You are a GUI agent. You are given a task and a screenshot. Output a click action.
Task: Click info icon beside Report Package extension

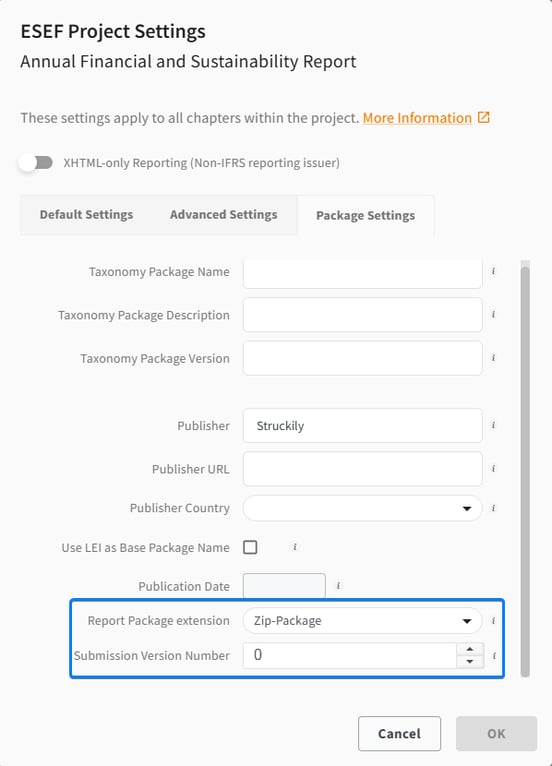click(x=493, y=621)
